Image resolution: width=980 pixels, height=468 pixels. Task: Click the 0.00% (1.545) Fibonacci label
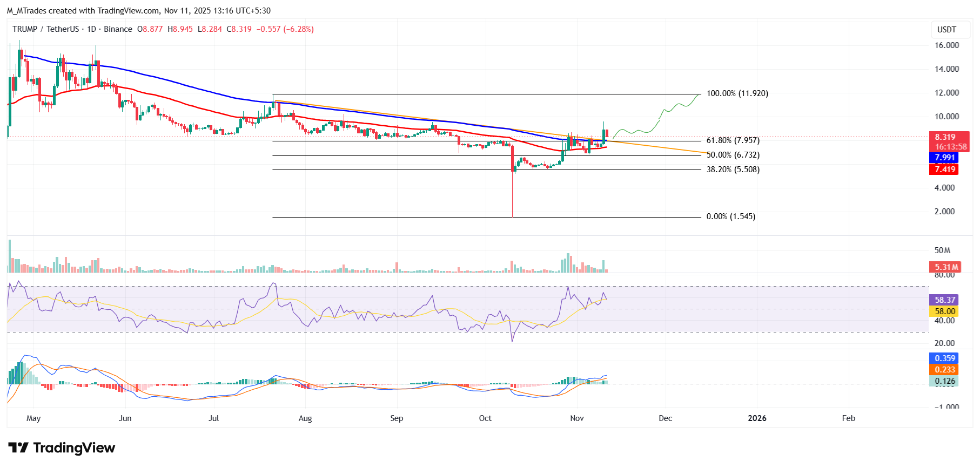730,216
